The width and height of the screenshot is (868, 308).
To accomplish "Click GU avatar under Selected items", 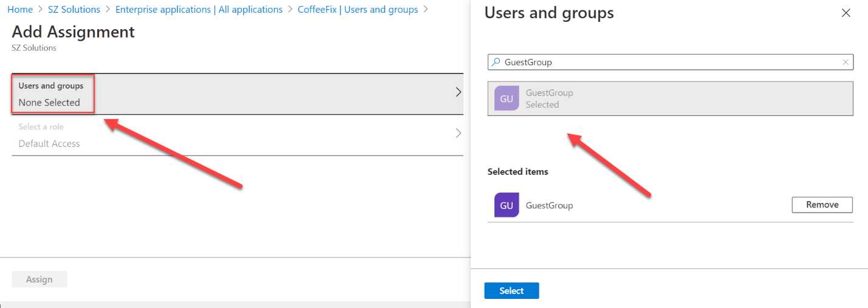I will click(507, 205).
